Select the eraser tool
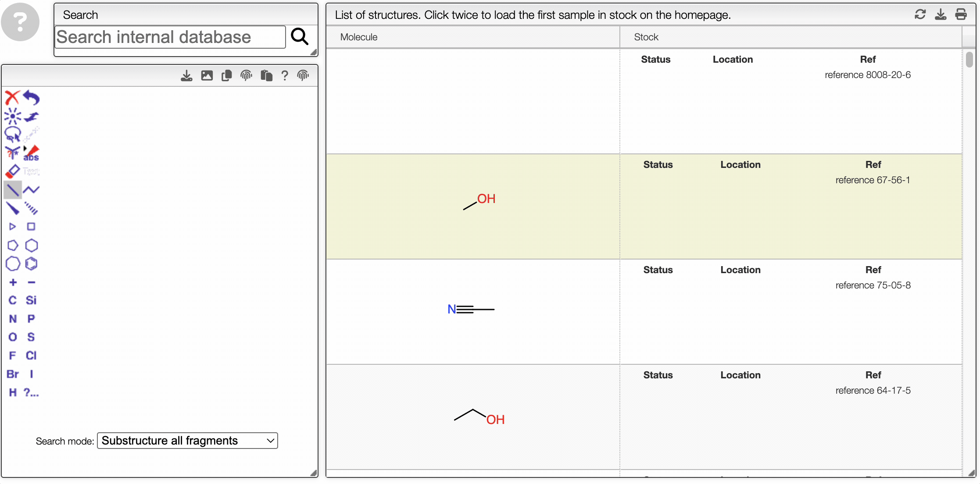Screen dimensions: 980x484 point(12,171)
